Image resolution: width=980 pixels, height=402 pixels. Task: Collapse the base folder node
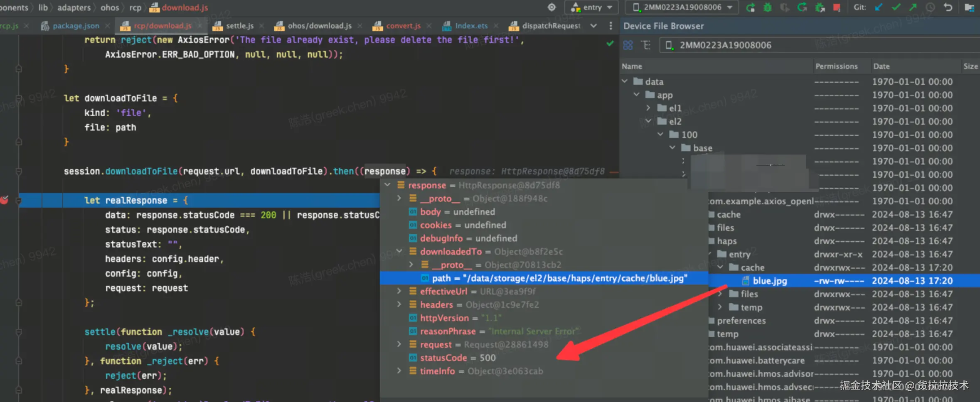click(x=672, y=148)
